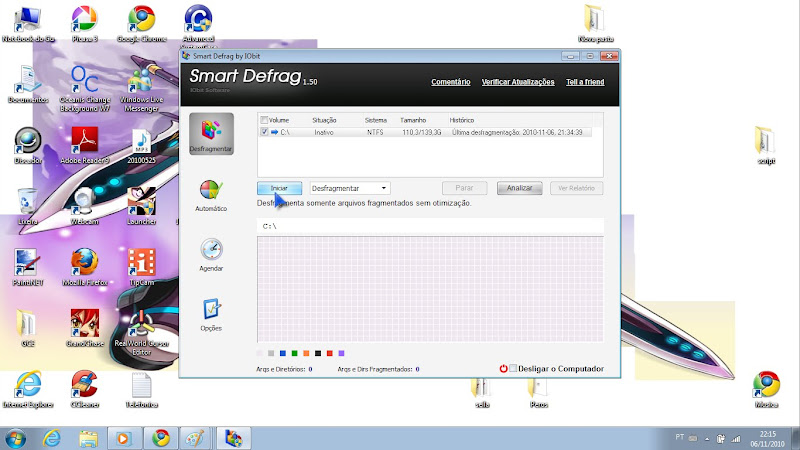
Task: Select the Notebook do Ga computer icon
Action: point(28,23)
